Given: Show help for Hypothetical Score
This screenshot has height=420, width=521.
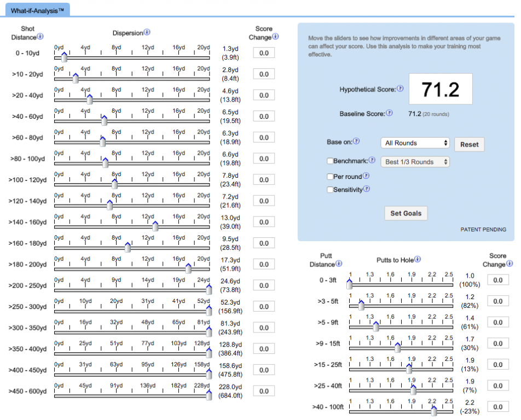Looking at the screenshot, I should (x=400, y=88).
